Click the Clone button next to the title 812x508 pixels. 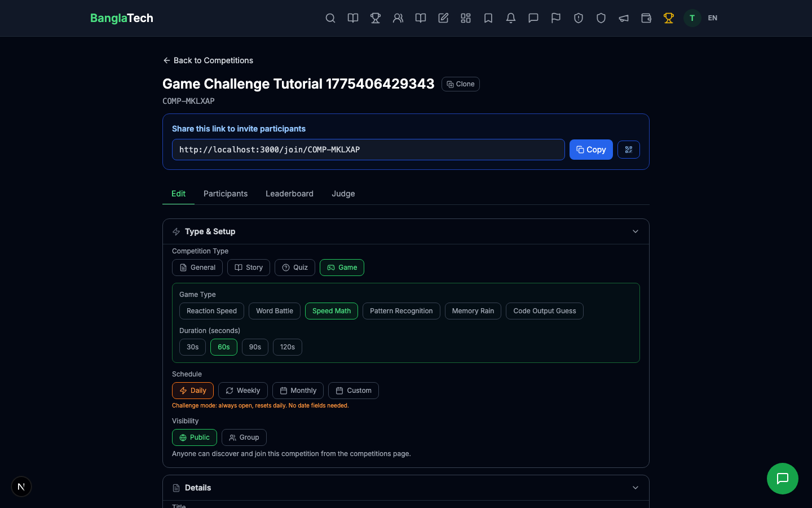click(460, 84)
